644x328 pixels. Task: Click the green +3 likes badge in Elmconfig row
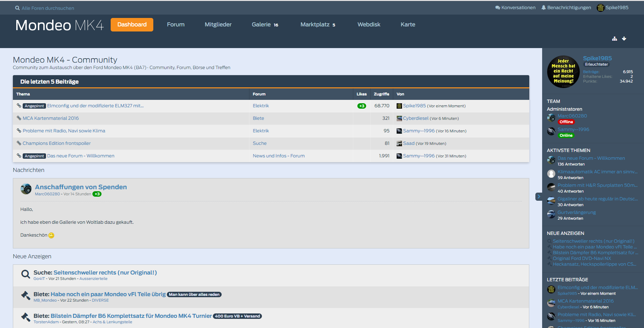point(361,106)
